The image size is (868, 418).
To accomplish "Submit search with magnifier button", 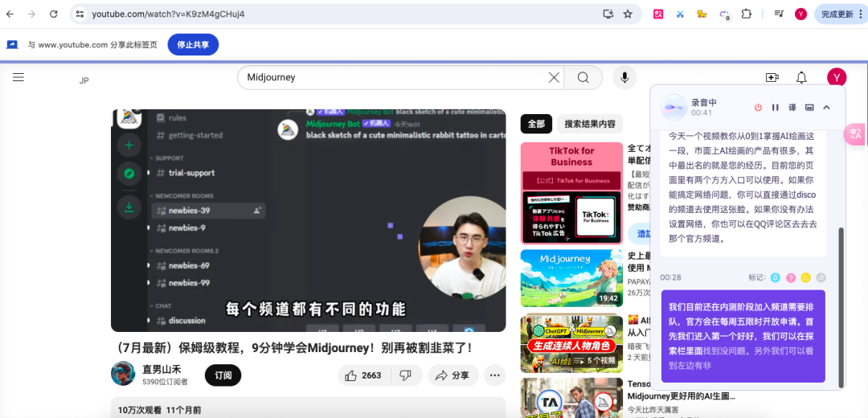I will coord(583,77).
